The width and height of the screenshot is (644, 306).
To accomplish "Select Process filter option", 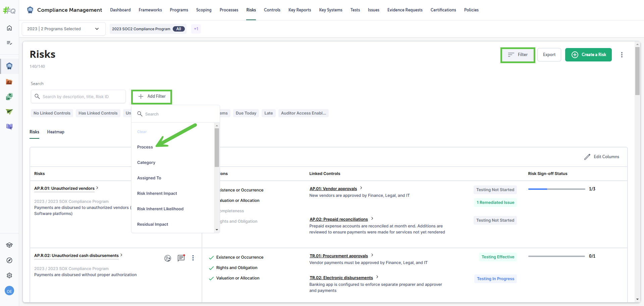I will tap(145, 147).
